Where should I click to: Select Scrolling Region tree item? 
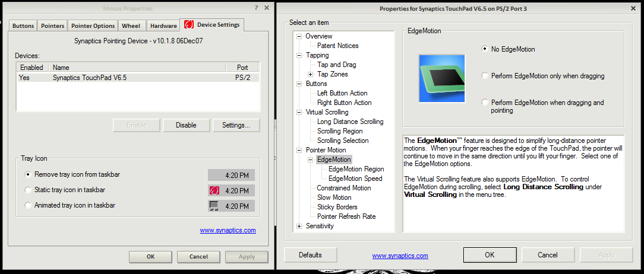(340, 131)
